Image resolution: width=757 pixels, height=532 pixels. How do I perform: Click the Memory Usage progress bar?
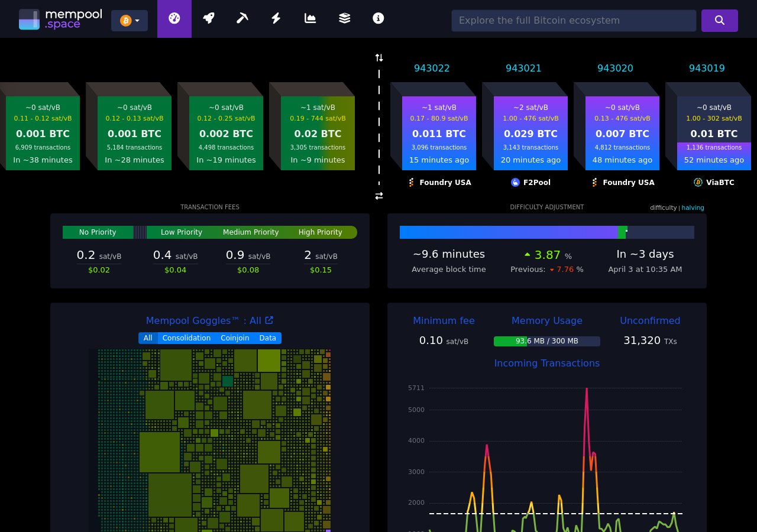pos(547,341)
